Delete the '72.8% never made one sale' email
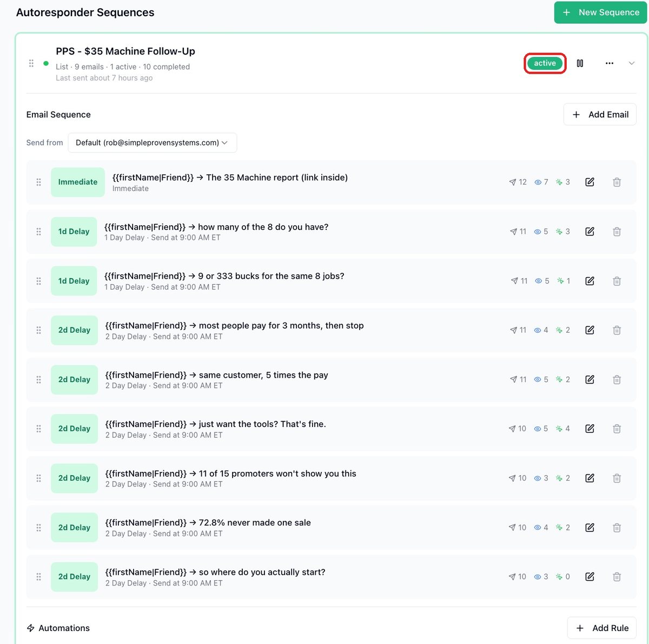The image size is (649, 644). 617,528
